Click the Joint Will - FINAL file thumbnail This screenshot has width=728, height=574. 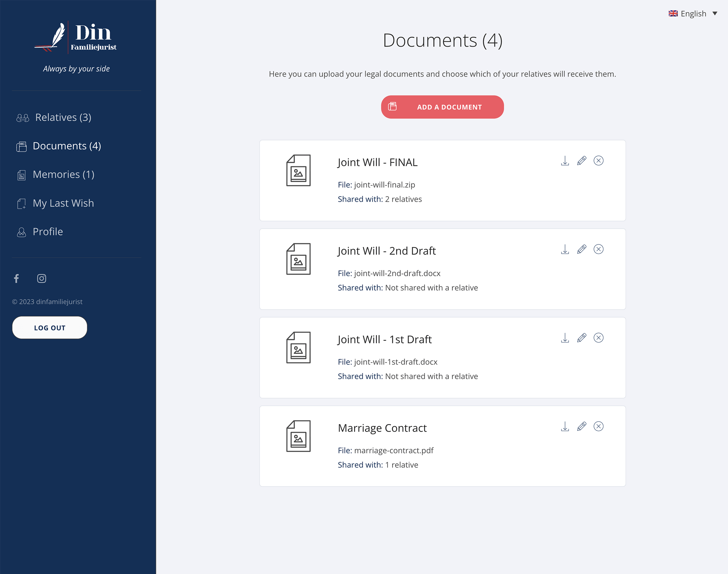298,170
